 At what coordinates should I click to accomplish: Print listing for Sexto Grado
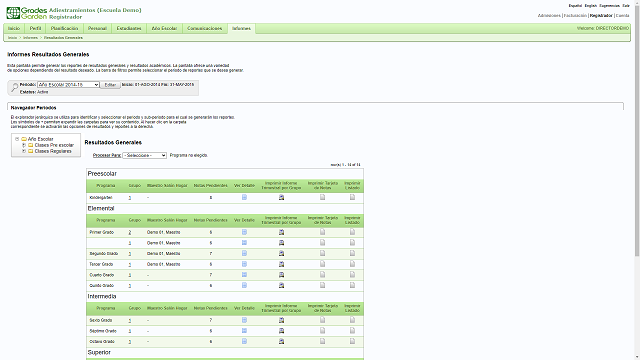352,320
